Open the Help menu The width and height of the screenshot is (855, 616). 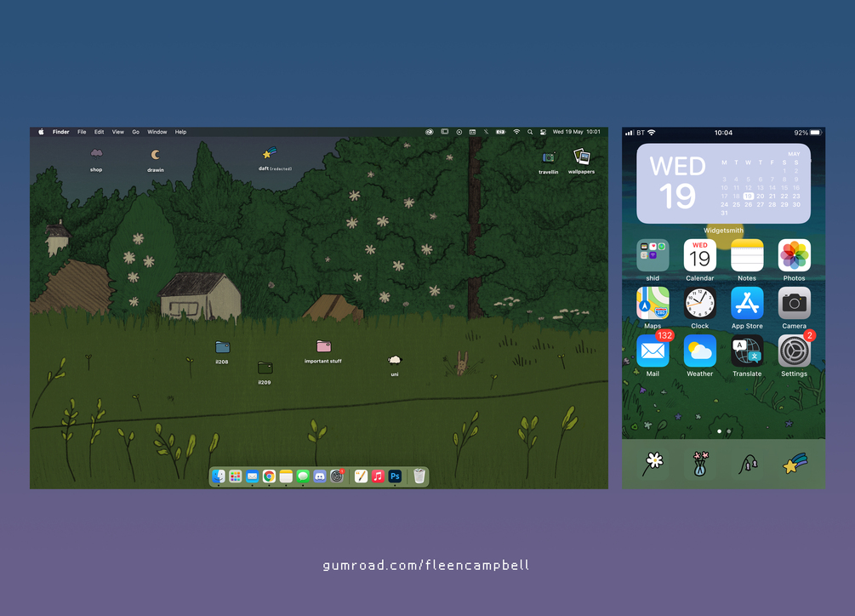(180, 132)
